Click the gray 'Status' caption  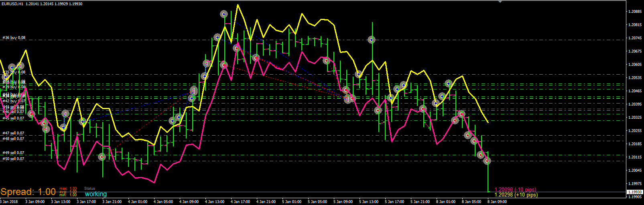pos(89,189)
